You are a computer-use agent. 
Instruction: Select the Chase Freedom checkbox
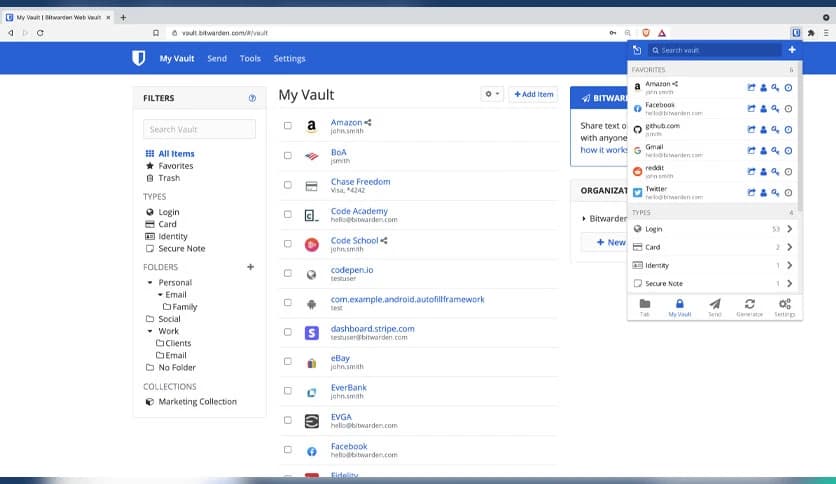pos(288,185)
